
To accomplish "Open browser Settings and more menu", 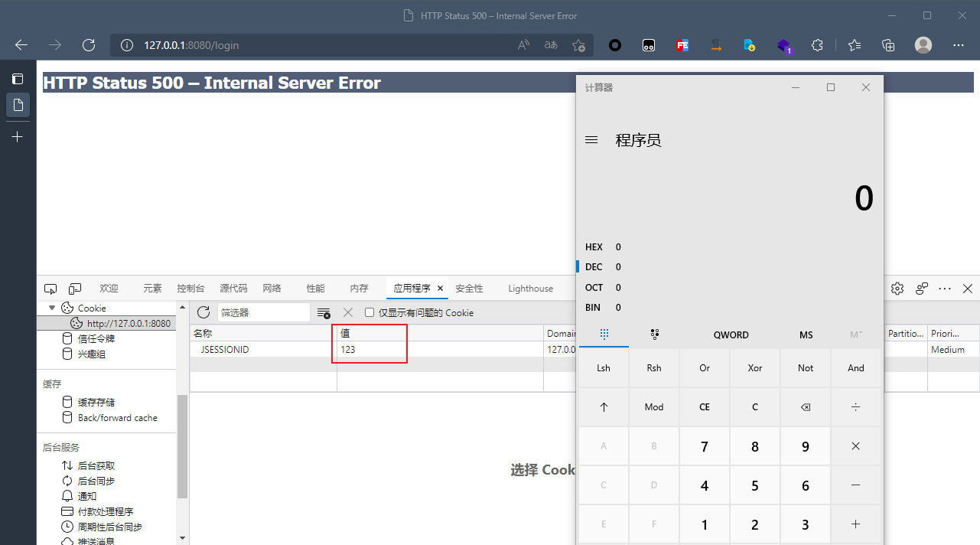I will coord(959,45).
